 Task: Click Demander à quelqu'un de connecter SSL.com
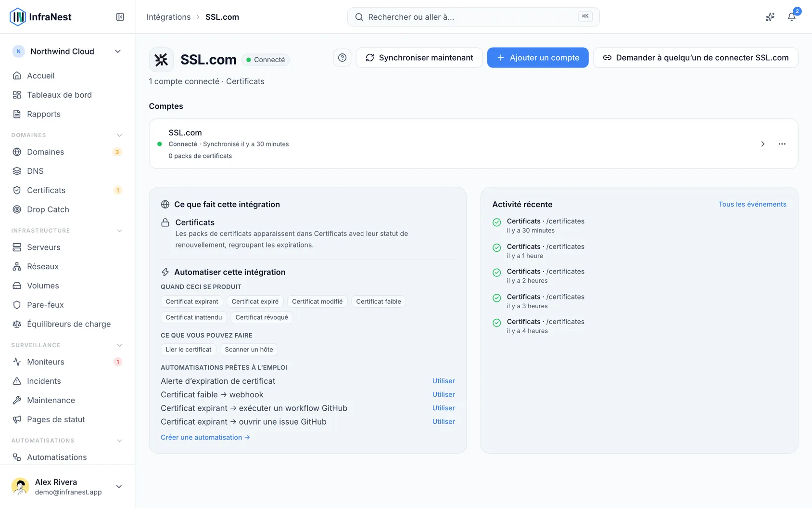click(x=696, y=58)
